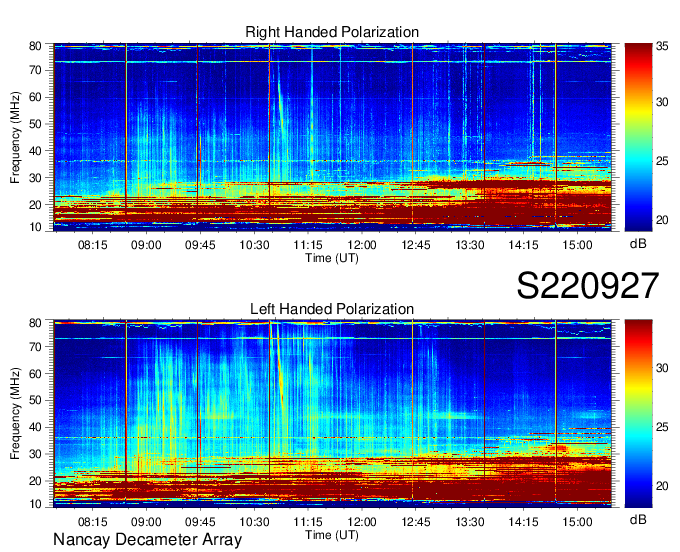The image size is (680, 552).
Task: Click the 80 frequency tick of Right Handed plot
Action: (x=35, y=46)
